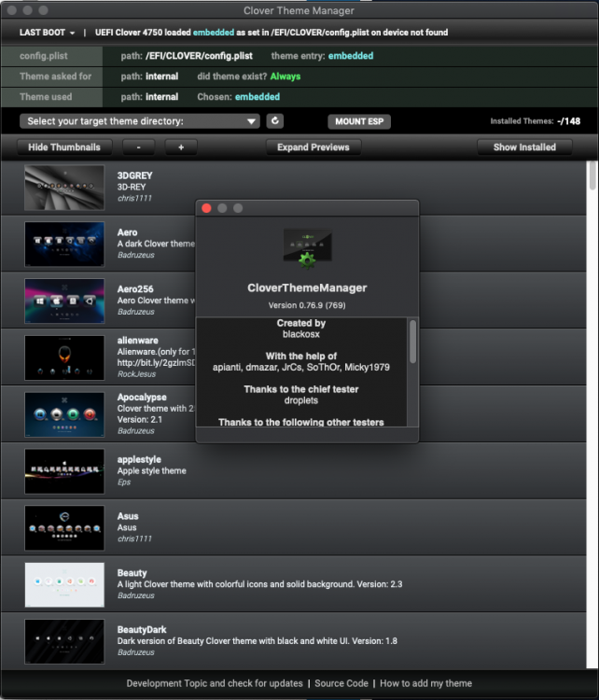The height and width of the screenshot is (700, 599).
Task: Open the BeautyDark theme thumbnail
Action: 64,641
